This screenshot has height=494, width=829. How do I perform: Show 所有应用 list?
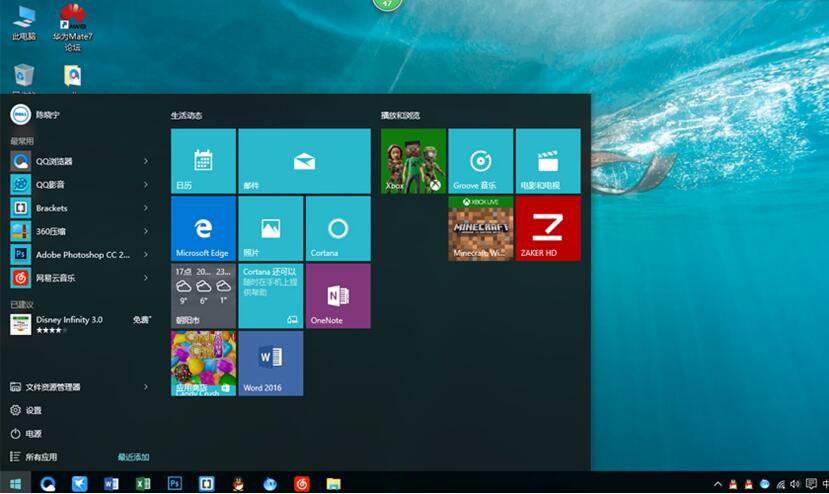pyautogui.click(x=34, y=457)
